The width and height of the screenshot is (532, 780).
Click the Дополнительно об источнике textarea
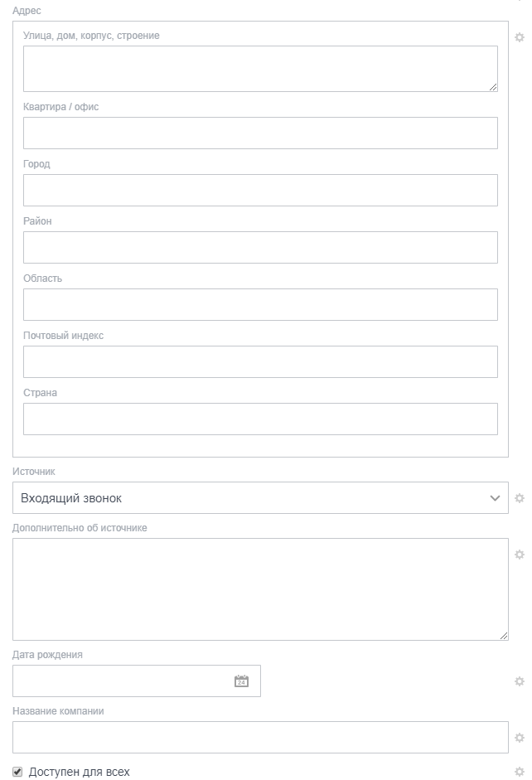[260, 589]
